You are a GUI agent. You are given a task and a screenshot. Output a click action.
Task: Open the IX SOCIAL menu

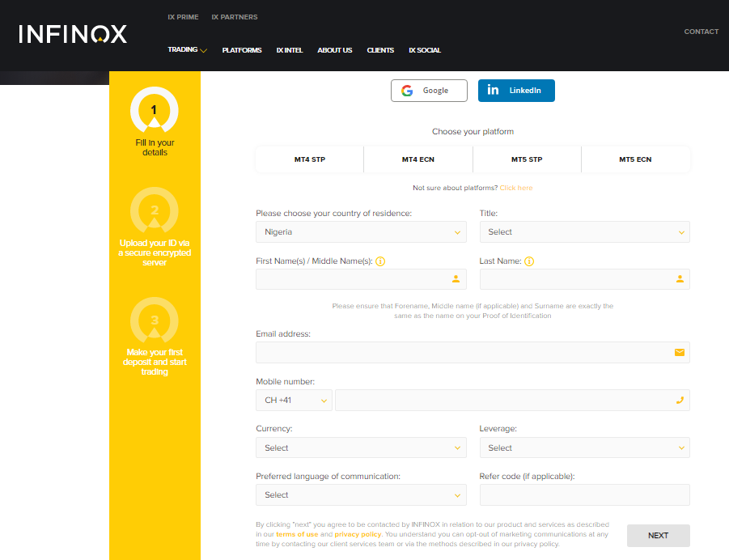(x=425, y=50)
